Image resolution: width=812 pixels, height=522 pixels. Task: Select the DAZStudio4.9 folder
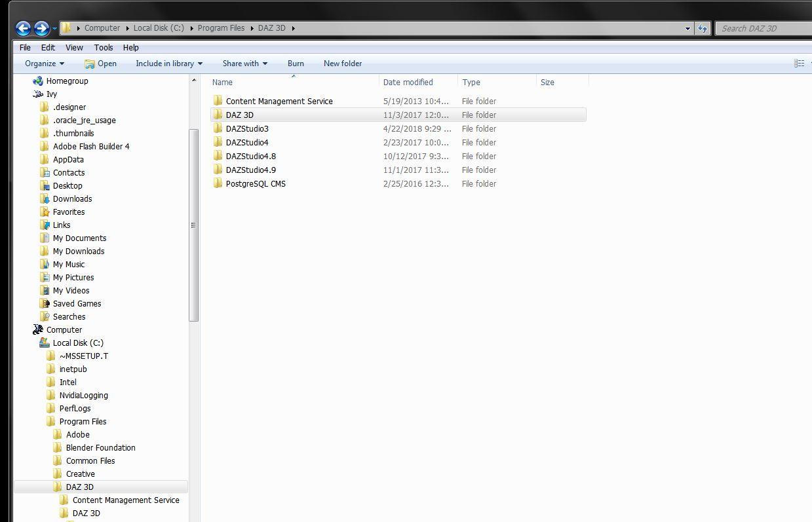pyautogui.click(x=251, y=170)
